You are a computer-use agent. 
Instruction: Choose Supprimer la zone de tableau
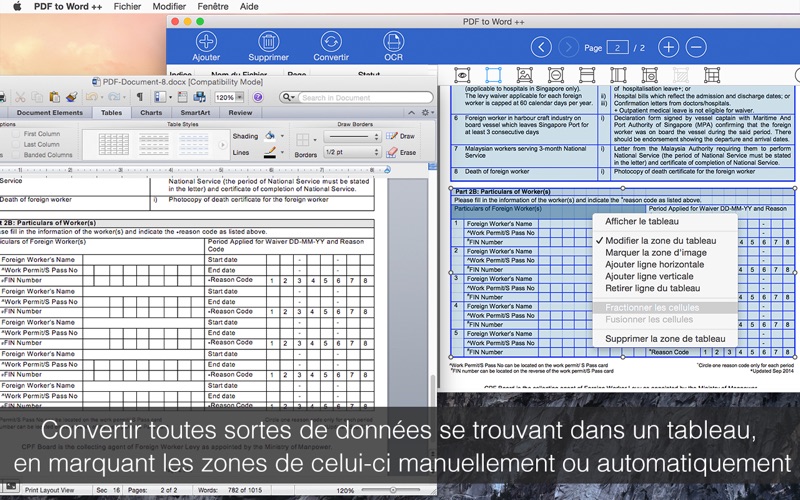(665, 339)
